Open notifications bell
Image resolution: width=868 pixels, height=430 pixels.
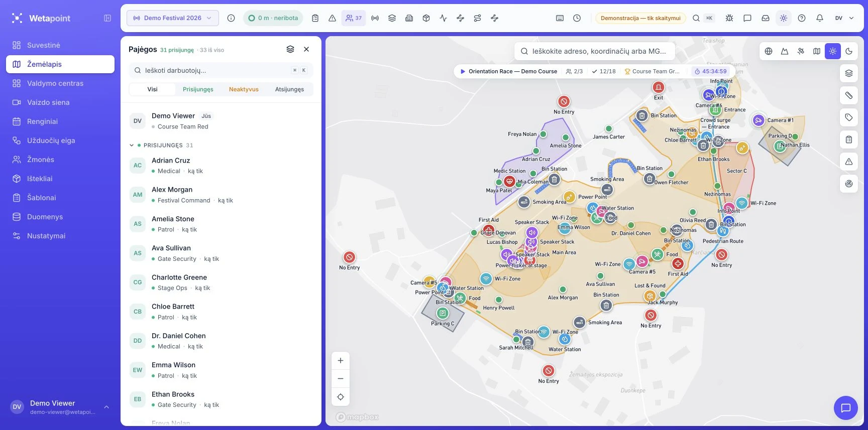point(820,18)
